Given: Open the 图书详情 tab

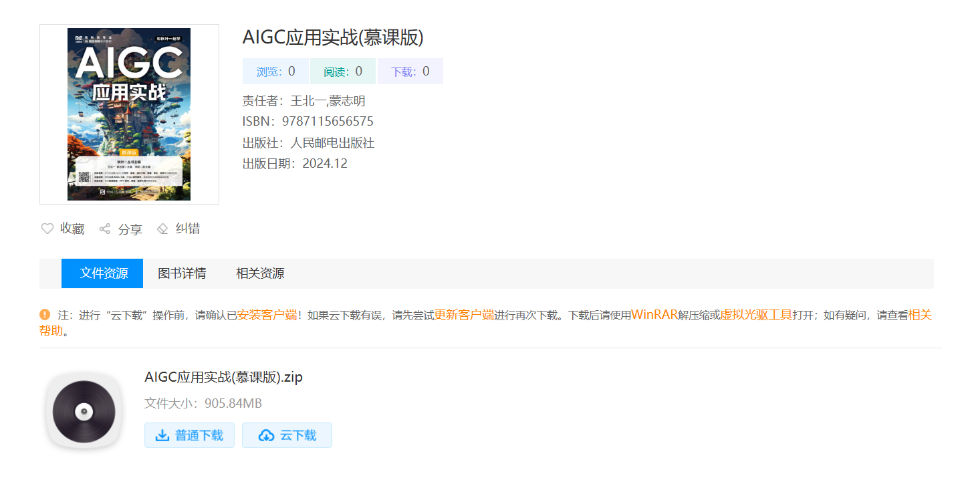Looking at the screenshot, I should coord(182,273).
